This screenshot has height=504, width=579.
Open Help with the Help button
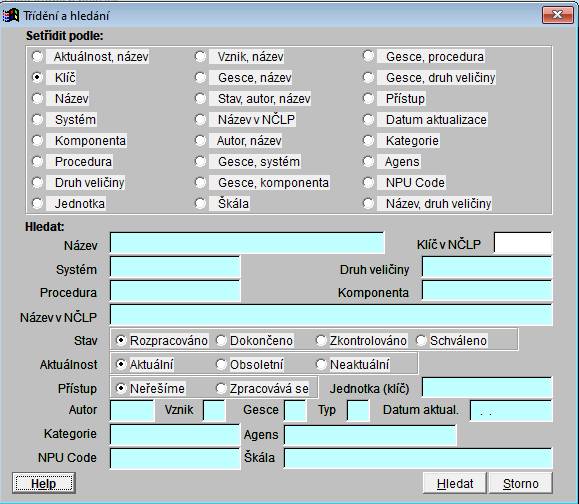[44, 483]
